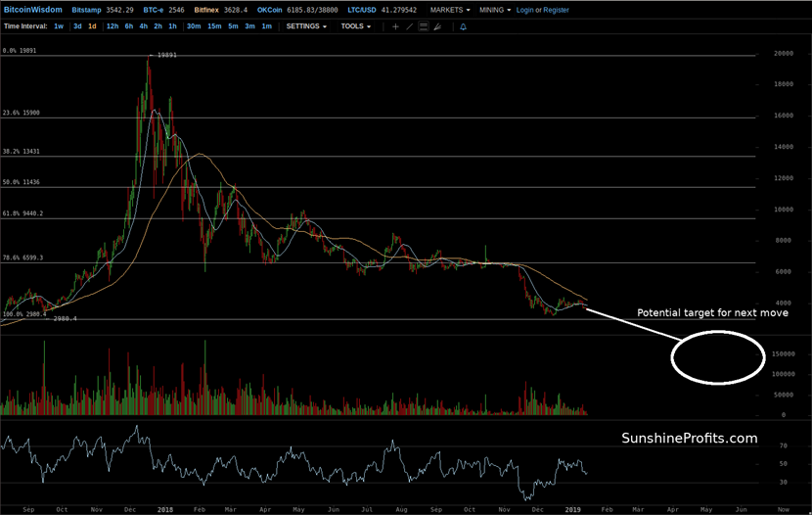Open the MARKETS dropdown

[450, 10]
